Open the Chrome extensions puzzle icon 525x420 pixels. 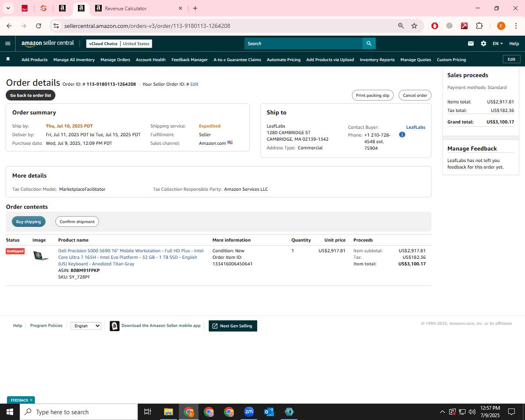(479, 26)
